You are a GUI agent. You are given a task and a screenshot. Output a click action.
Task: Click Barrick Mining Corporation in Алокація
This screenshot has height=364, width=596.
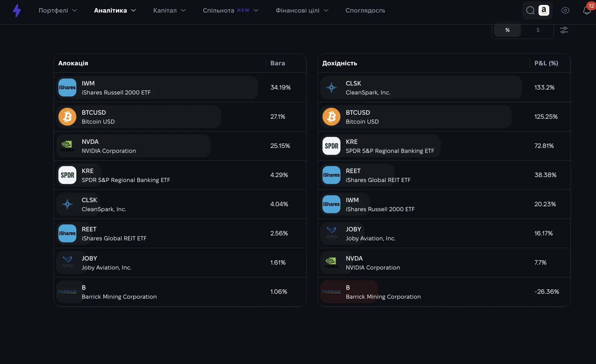pos(119,297)
